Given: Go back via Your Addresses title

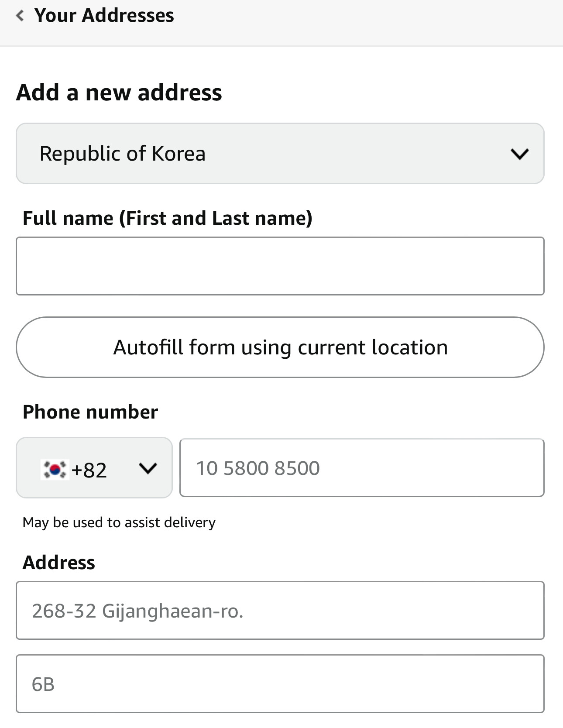Looking at the screenshot, I should pyautogui.click(x=104, y=16).
